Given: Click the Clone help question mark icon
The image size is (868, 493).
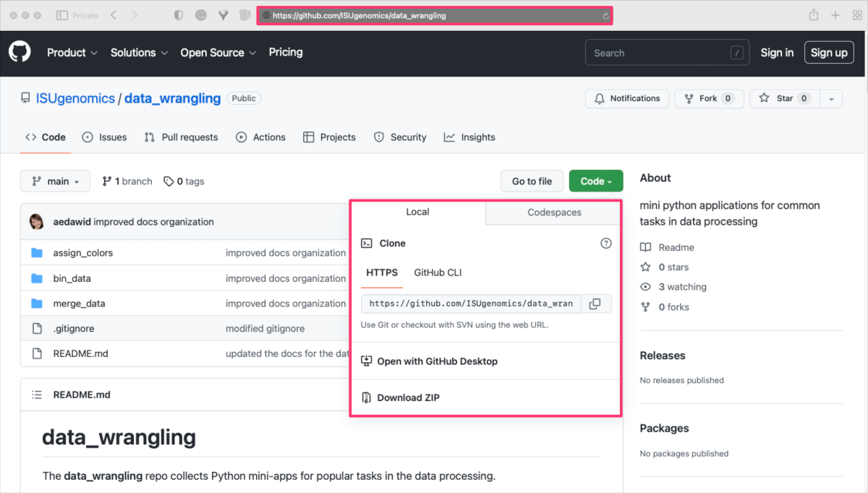Looking at the screenshot, I should [606, 244].
